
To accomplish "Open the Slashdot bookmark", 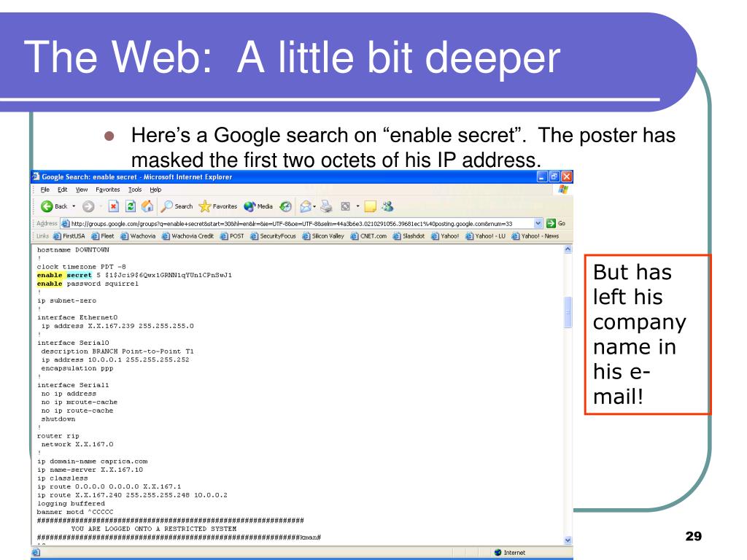I will pos(409,236).
